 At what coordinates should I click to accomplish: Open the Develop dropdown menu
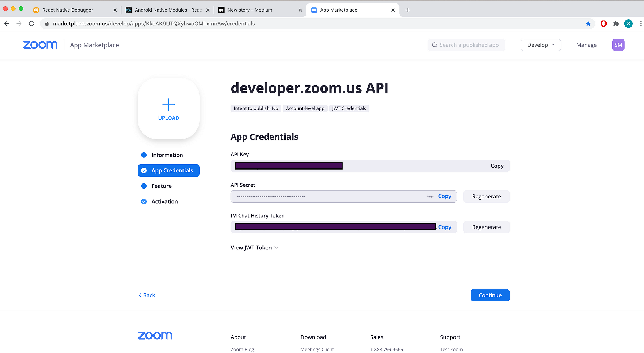[x=540, y=45]
